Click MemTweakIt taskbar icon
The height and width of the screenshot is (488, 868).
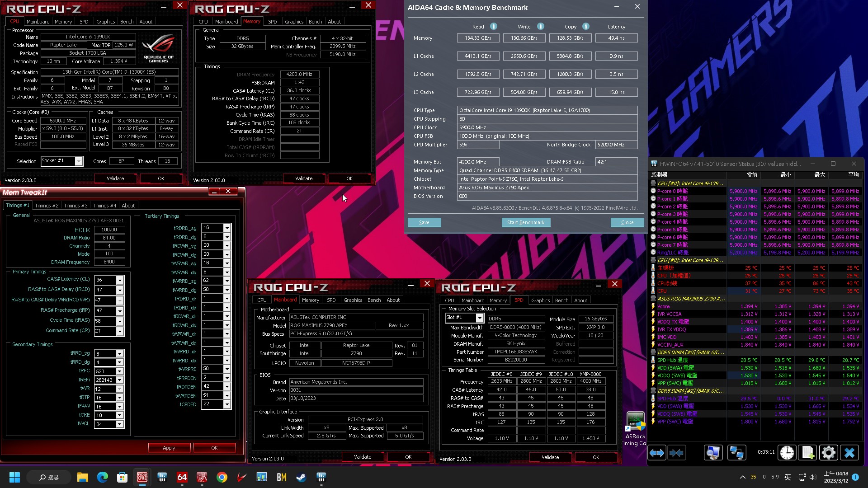[202, 477]
